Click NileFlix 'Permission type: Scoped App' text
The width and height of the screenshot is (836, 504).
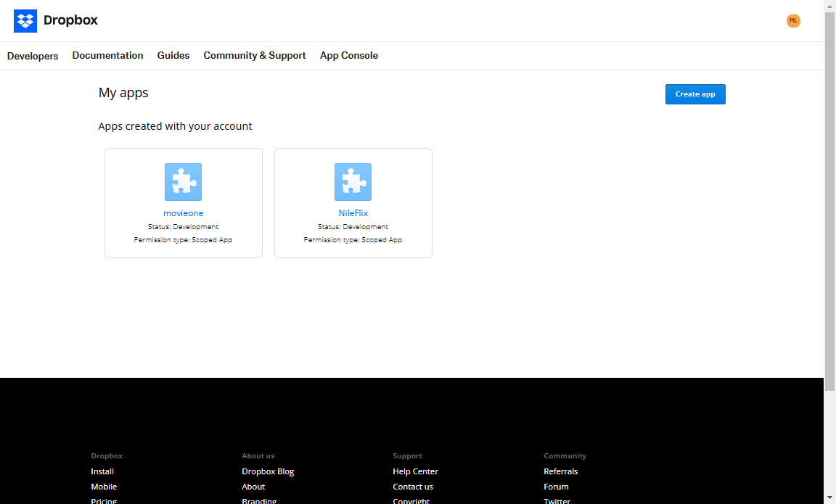click(353, 240)
